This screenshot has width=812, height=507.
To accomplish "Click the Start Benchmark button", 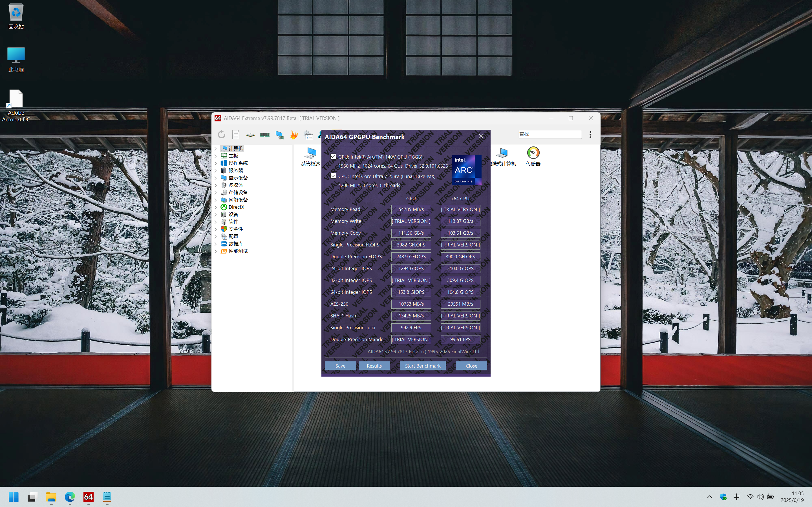I will [x=422, y=366].
